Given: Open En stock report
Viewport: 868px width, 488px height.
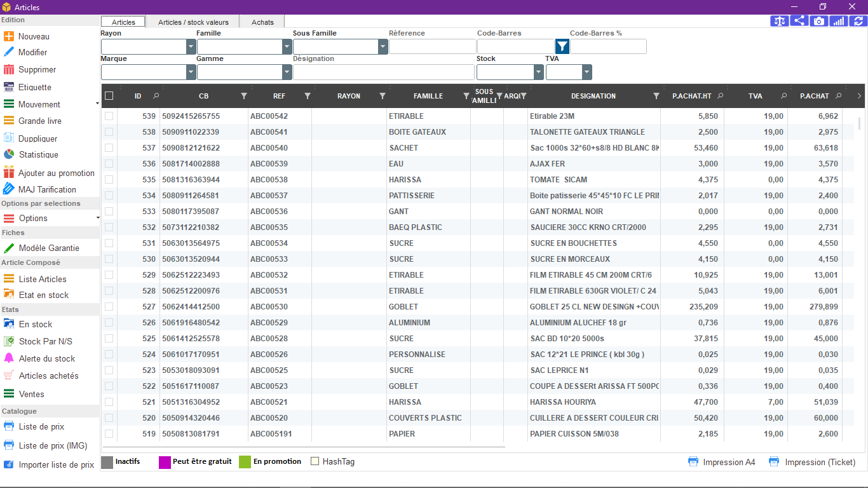Looking at the screenshot, I should (x=28, y=324).
